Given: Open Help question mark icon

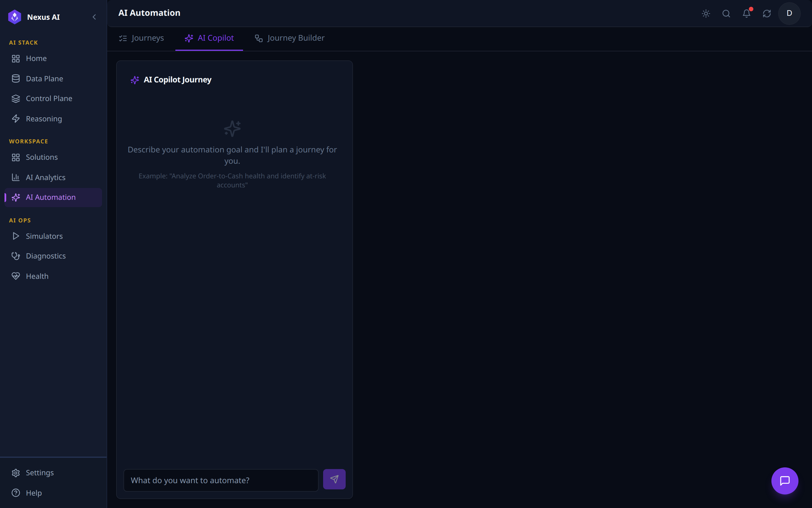Looking at the screenshot, I should [x=16, y=493].
